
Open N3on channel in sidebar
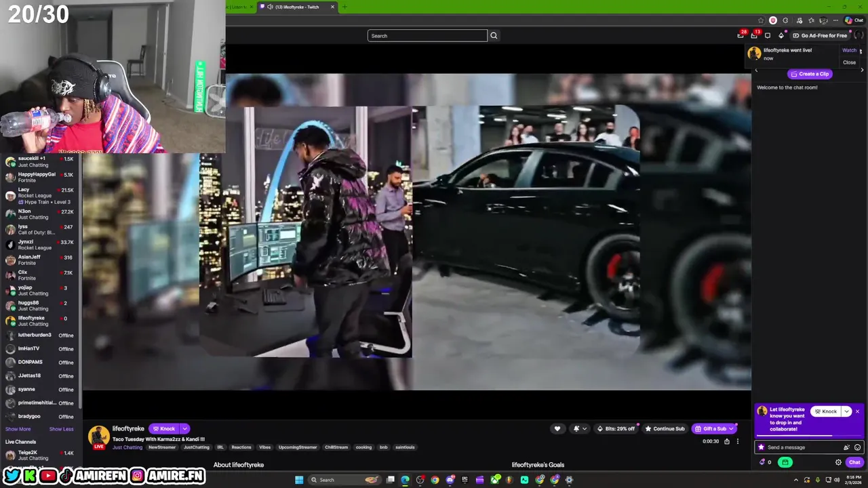pos(41,214)
